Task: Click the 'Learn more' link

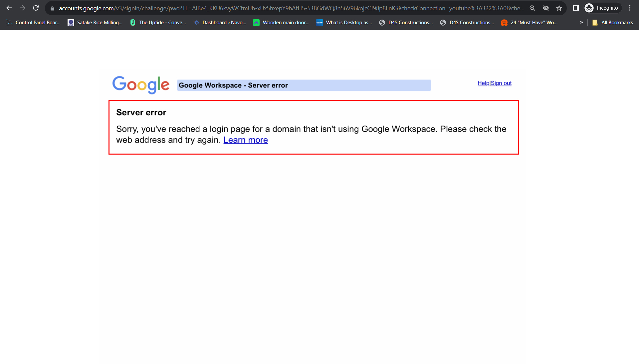Action: (246, 140)
